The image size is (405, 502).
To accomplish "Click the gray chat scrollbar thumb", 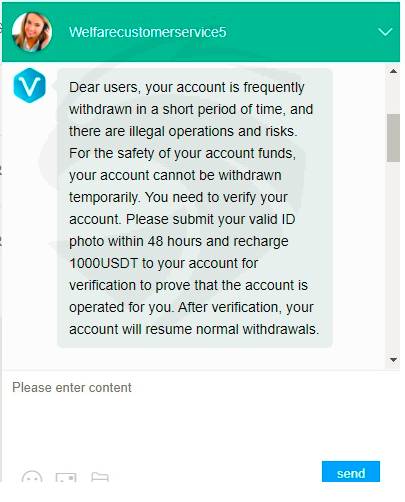I will coord(393,138).
